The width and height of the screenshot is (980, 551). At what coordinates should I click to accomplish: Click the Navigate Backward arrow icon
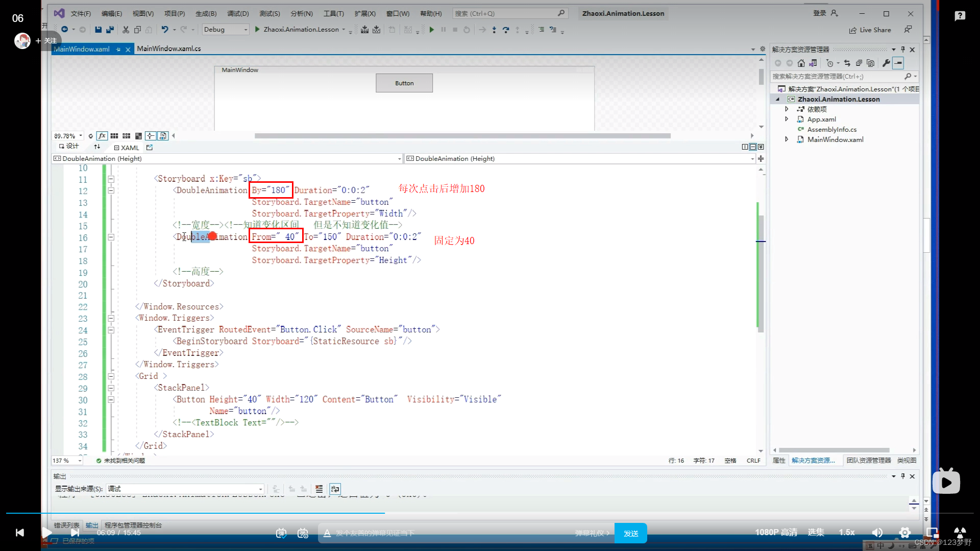pyautogui.click(x=65, y=30)
